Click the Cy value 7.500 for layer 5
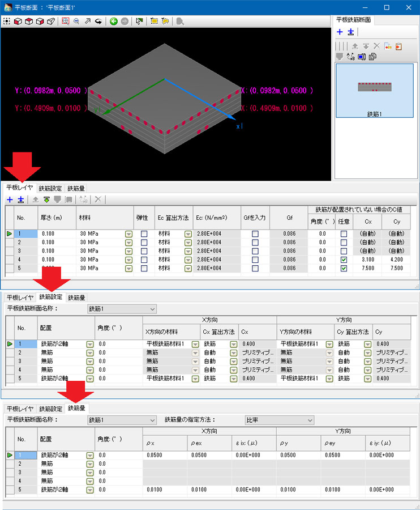Viewport: 420px width, 510px height. click(x=396, y=269)
